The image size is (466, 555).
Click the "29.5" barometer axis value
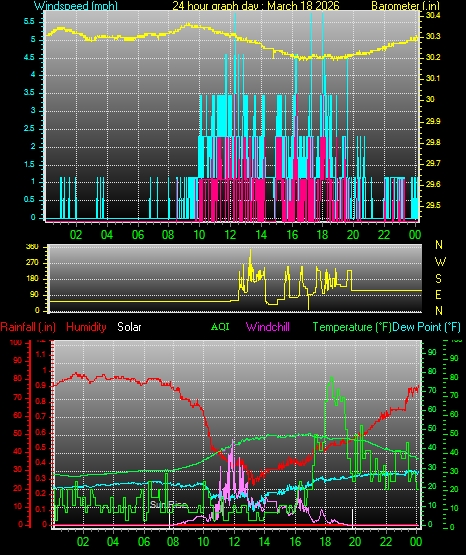tap(433, 205)
